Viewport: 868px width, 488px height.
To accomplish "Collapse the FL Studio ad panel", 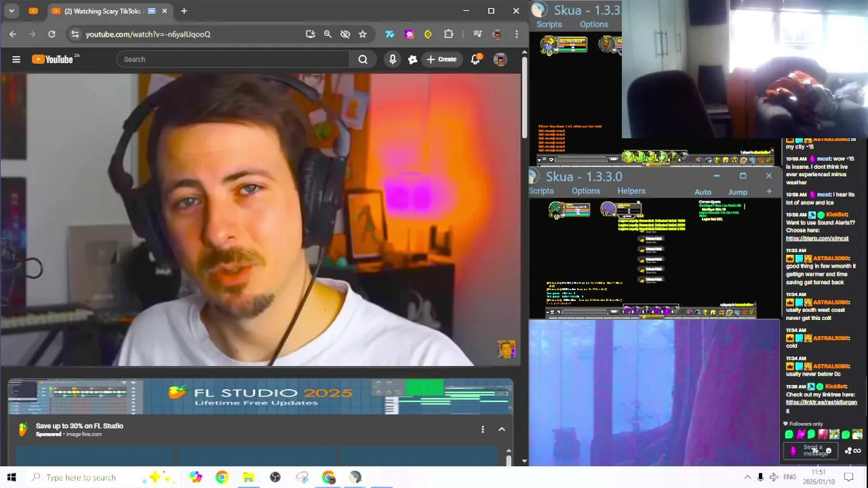I will point(502,429).
